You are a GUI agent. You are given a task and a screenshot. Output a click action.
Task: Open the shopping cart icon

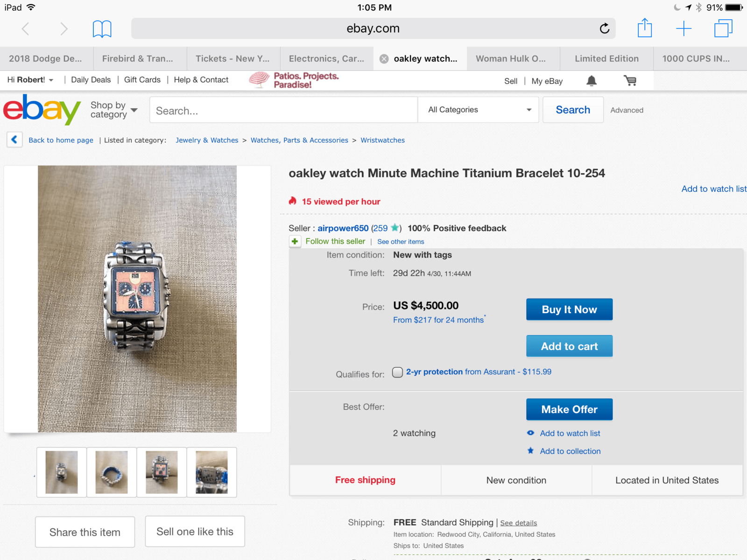click(630, 81)
